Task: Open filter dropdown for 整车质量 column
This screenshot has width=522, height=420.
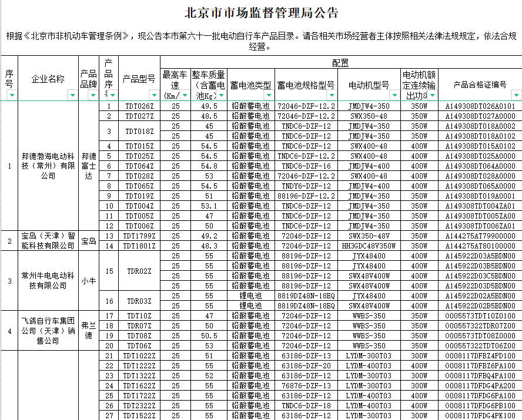Action: tap(222, 95)
